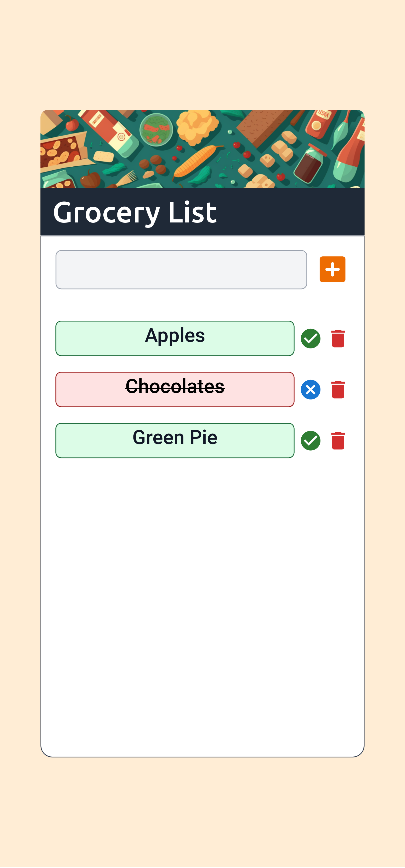
Task: Click the Apples item label text
Action: coord(174,335)
